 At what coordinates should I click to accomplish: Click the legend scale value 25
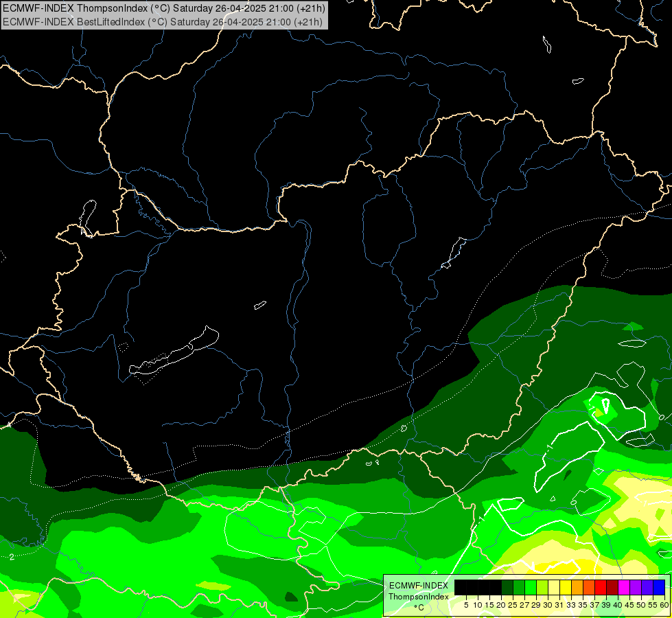513,605
